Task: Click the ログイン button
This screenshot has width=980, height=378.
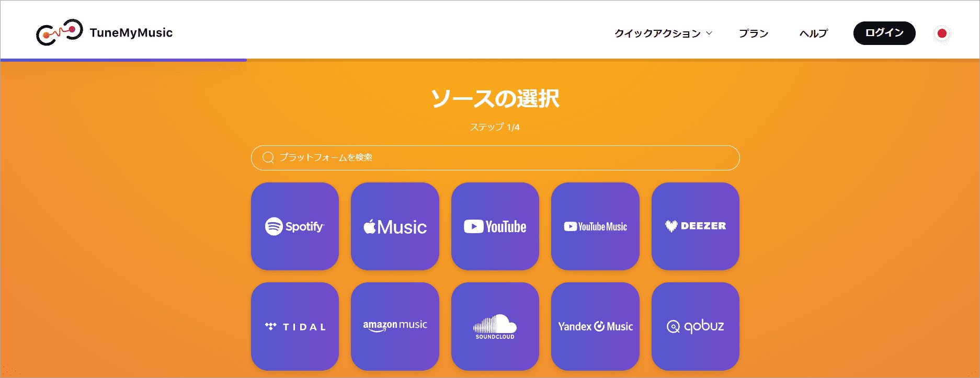Action: pyautogui.click(x=884, y=33)
